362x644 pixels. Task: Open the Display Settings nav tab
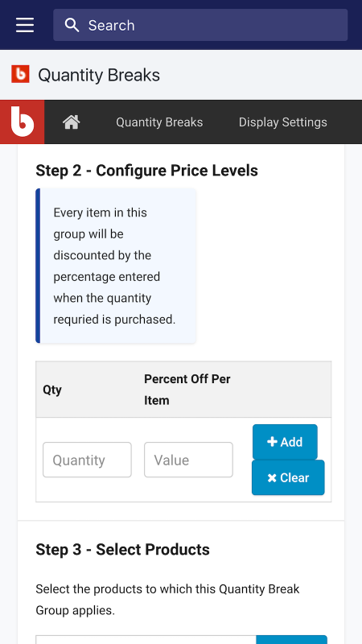click(x=283, y=122)
